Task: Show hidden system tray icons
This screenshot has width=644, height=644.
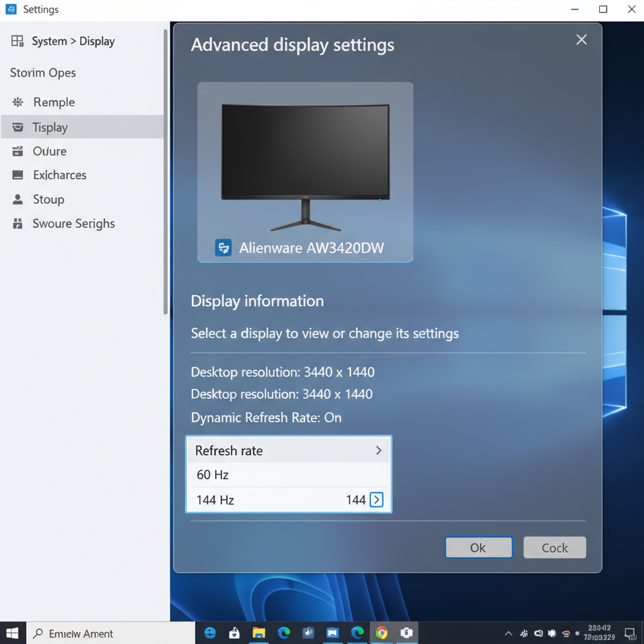Action: click(x=508, y=633)
